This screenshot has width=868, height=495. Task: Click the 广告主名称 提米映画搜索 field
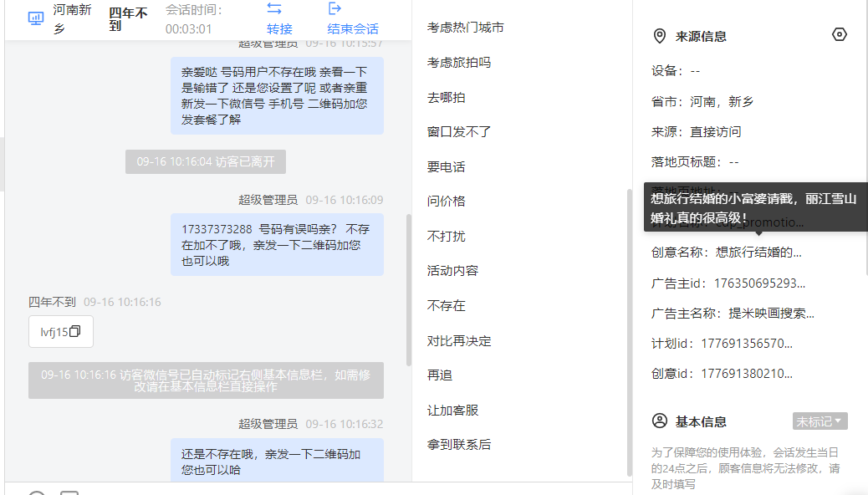(x=733, y=314)
